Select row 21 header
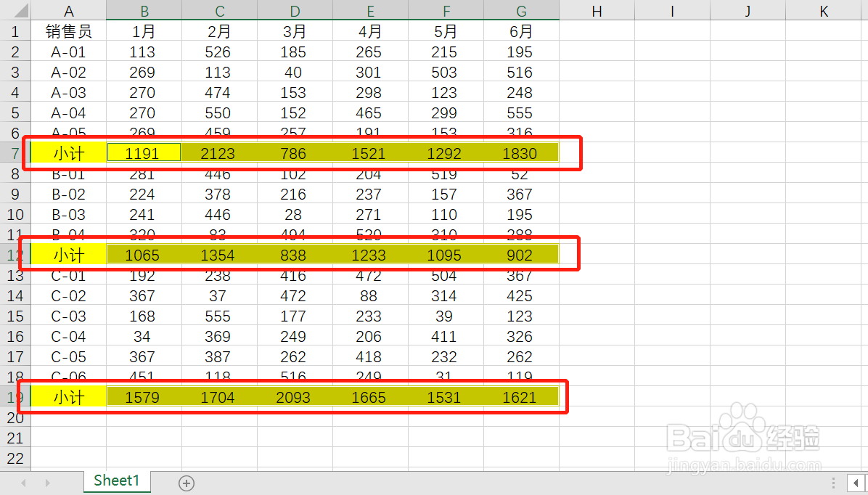 click(15, 438)
